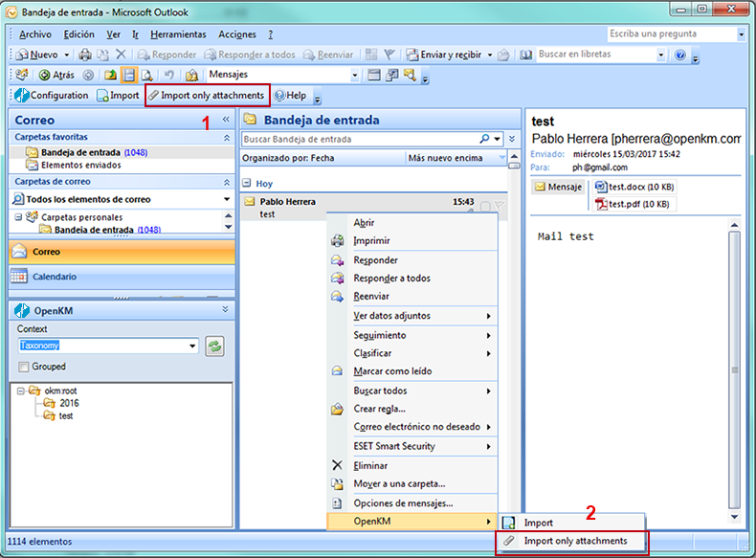
Task: Click the Buscar en libretas field
Action: click(x=596, y=55)
